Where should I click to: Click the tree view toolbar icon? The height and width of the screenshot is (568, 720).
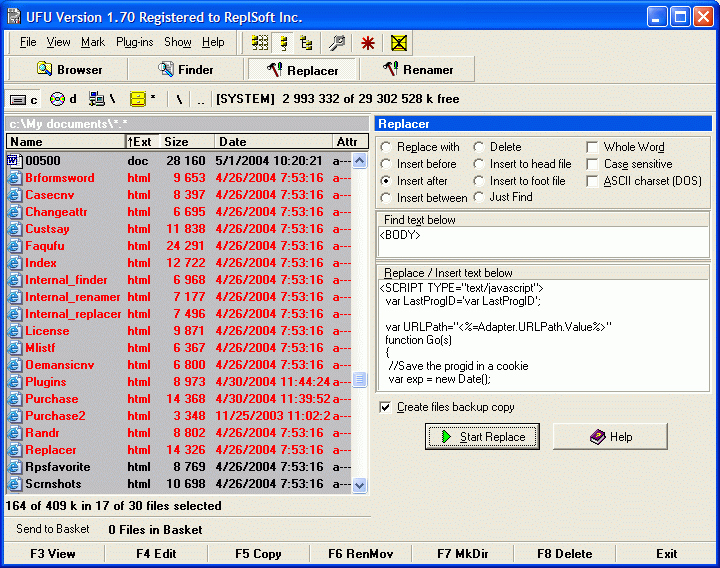point(306,43)
